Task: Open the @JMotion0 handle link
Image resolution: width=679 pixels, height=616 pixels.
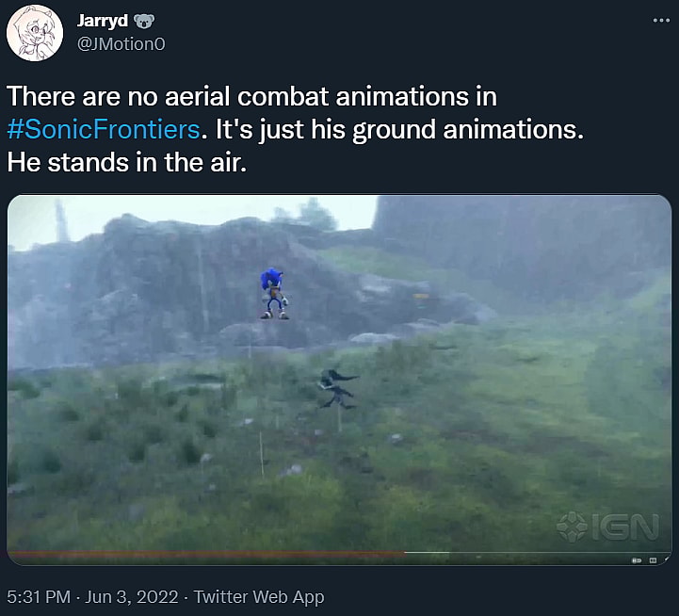Action: click(x=121, y=43)
